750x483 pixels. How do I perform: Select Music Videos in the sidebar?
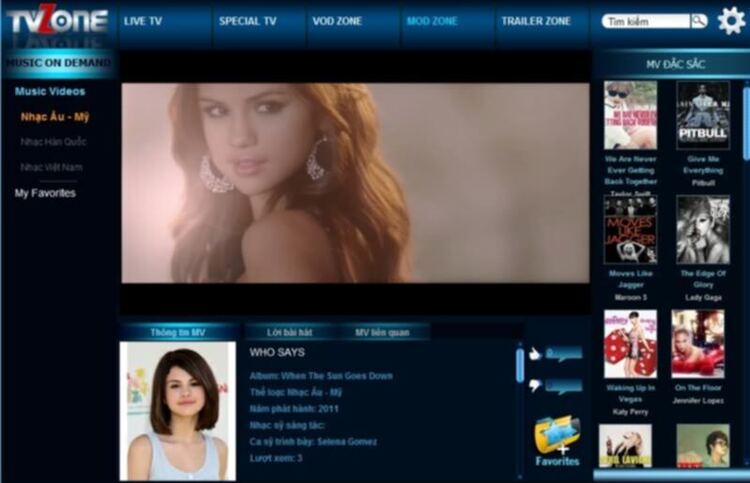50,91
